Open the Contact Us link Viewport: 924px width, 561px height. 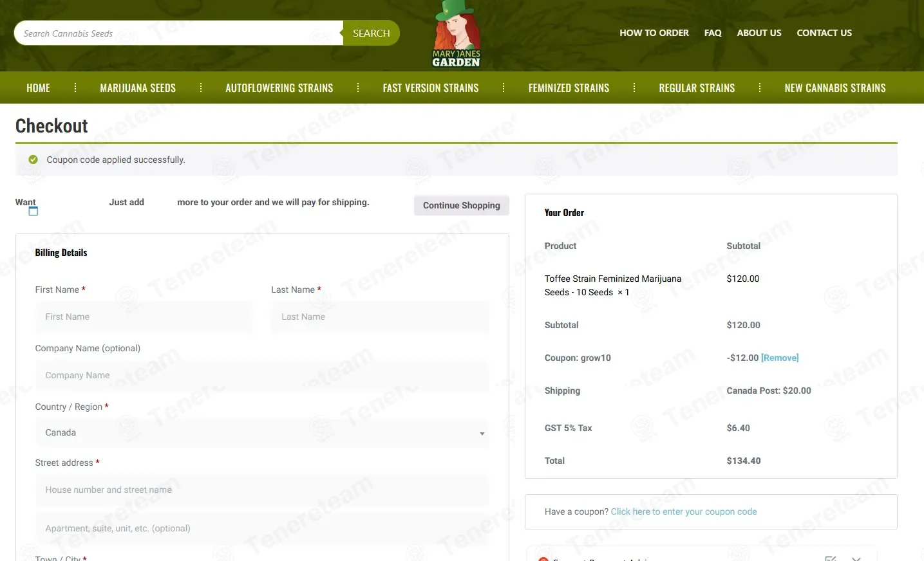(x=824, y=33)
